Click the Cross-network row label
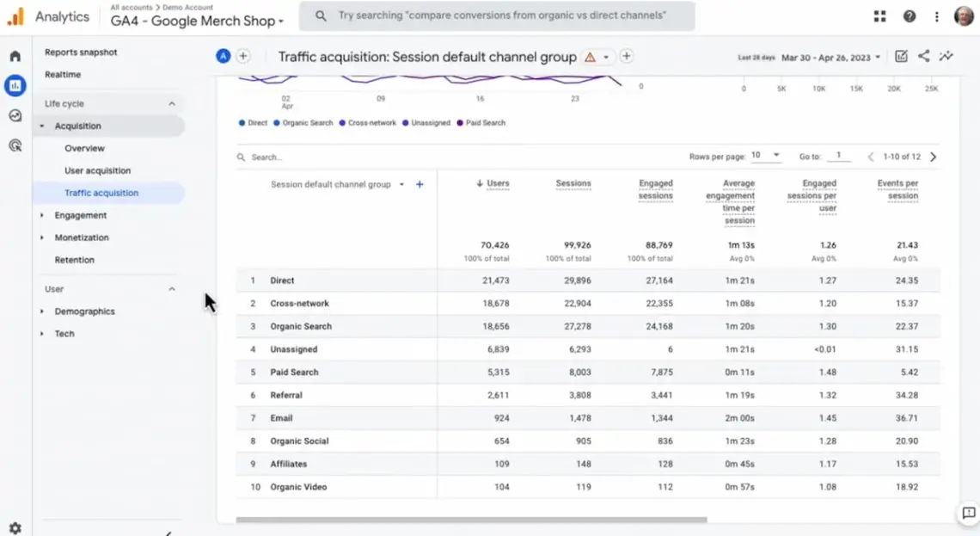Viewport: 980px width, 536px height. tap(299, 304)
